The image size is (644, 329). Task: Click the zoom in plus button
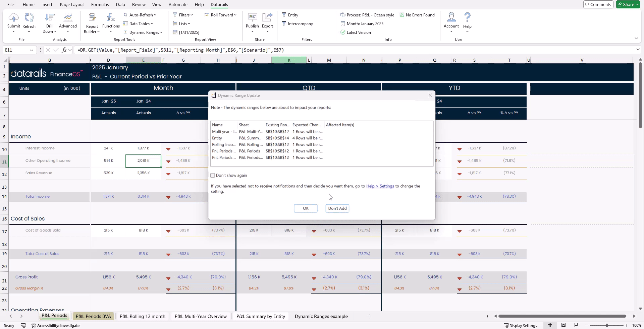click(626, 325)
